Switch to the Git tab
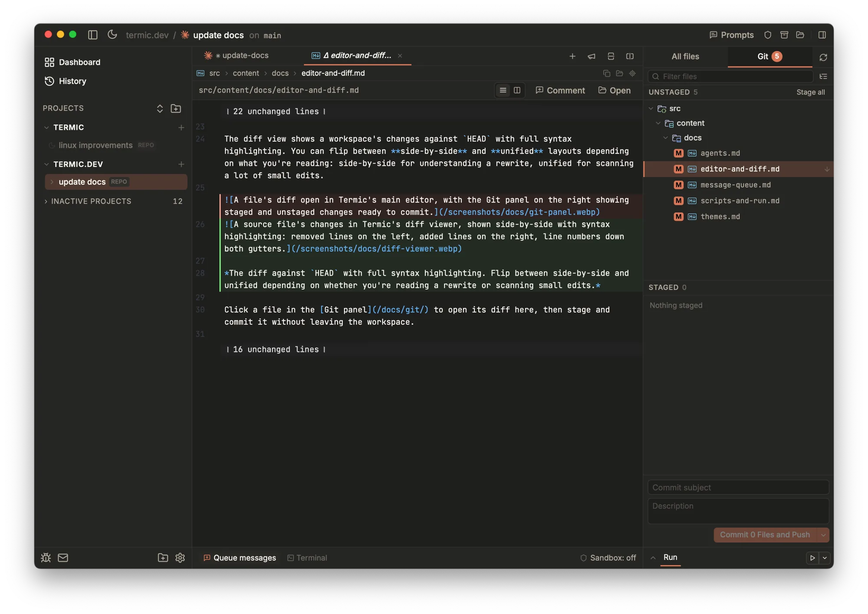 [x=769, y=56]
